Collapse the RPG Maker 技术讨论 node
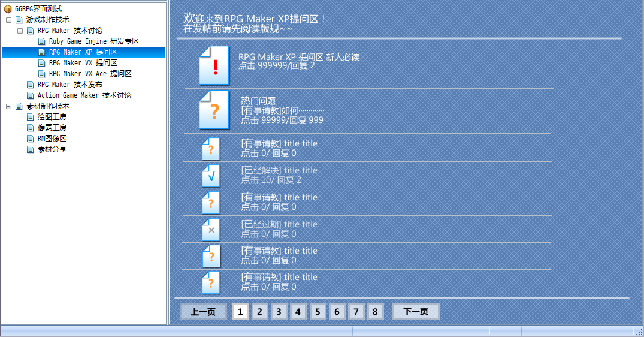644x337 pixels. 20,31
